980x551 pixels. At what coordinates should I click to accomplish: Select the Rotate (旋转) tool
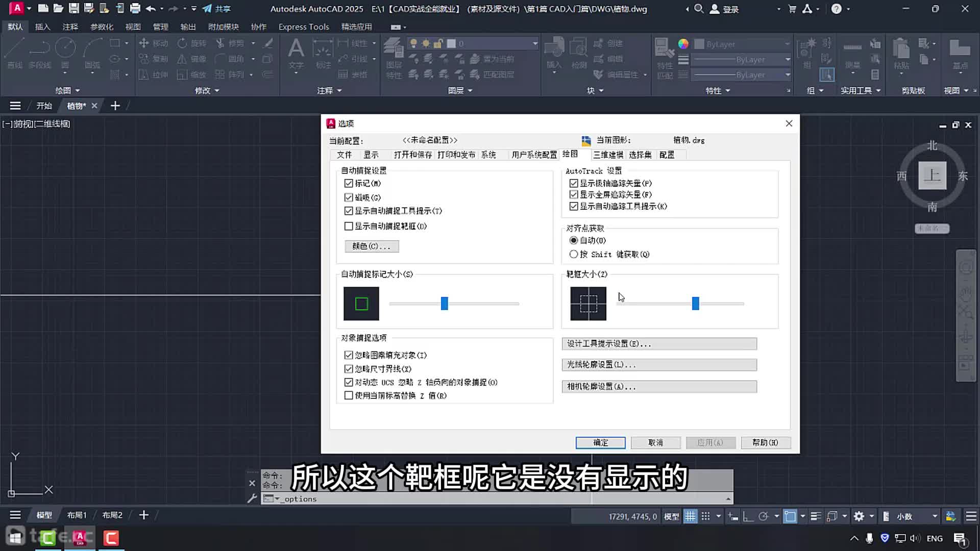pyautogui.click(x=192, y=43)
